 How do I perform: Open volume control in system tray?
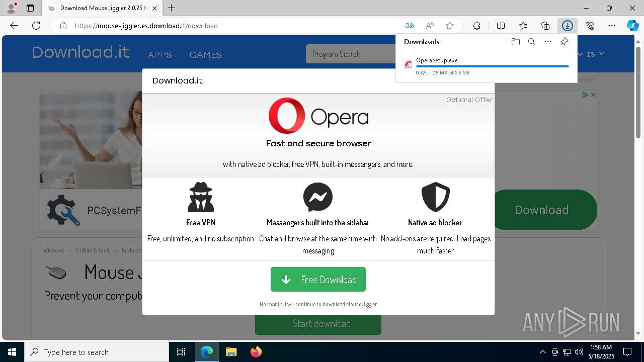click(579, 352)
